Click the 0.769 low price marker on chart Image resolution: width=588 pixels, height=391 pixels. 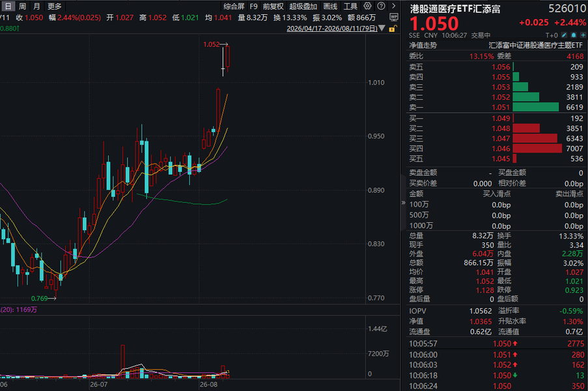pos(44,298)
